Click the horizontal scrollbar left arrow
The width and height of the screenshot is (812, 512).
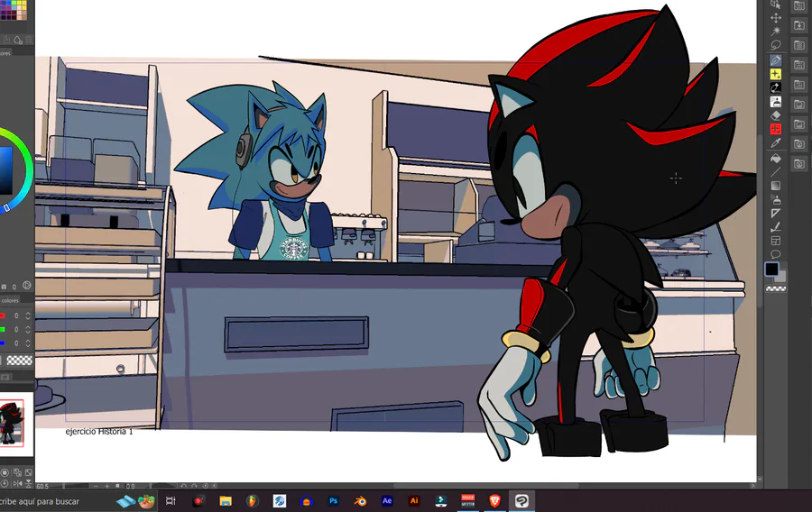[216, 486]
